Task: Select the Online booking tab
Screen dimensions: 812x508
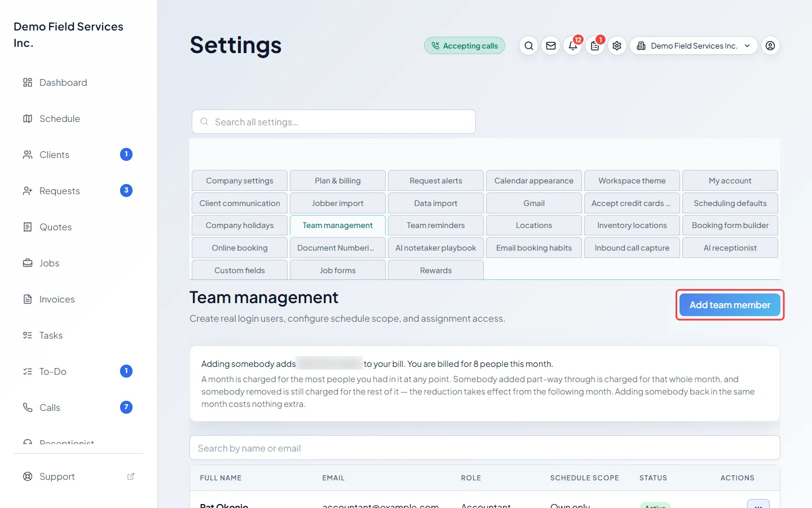Action: pos(240,248)
